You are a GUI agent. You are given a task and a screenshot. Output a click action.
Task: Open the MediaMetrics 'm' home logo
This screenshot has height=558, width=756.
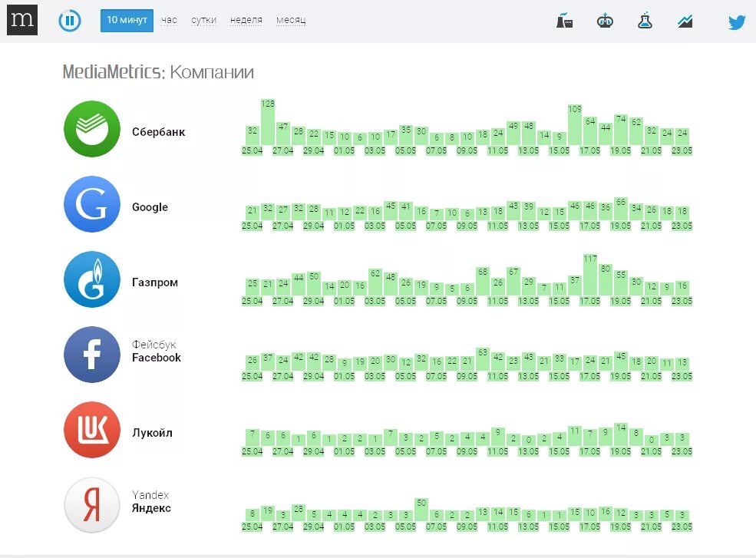[x=21, y=19]
